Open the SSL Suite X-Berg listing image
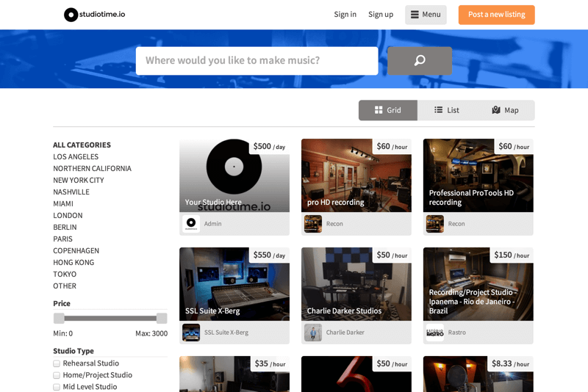 pyautogui.click(x=234, y=284)
